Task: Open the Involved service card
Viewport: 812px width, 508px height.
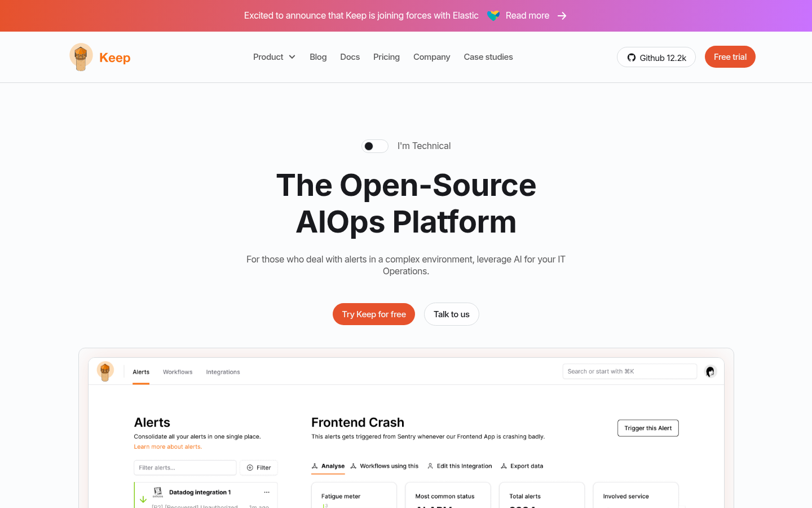Action: tap(636, 495)
